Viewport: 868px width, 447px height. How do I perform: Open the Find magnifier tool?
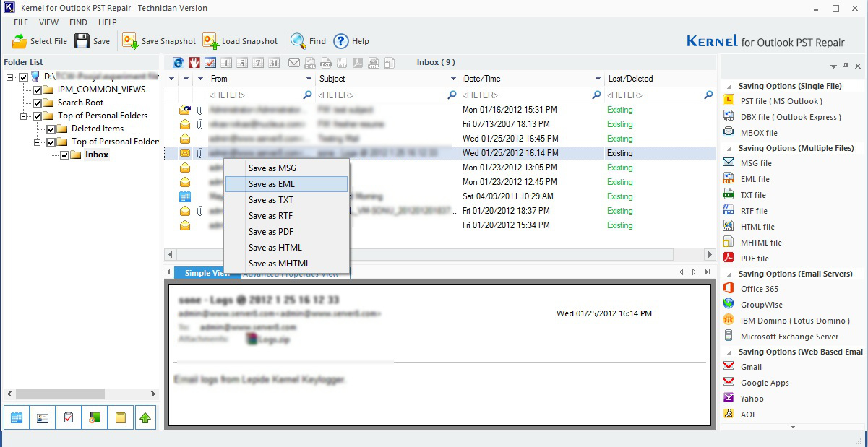pyautogui.click(x=308, y=41)
